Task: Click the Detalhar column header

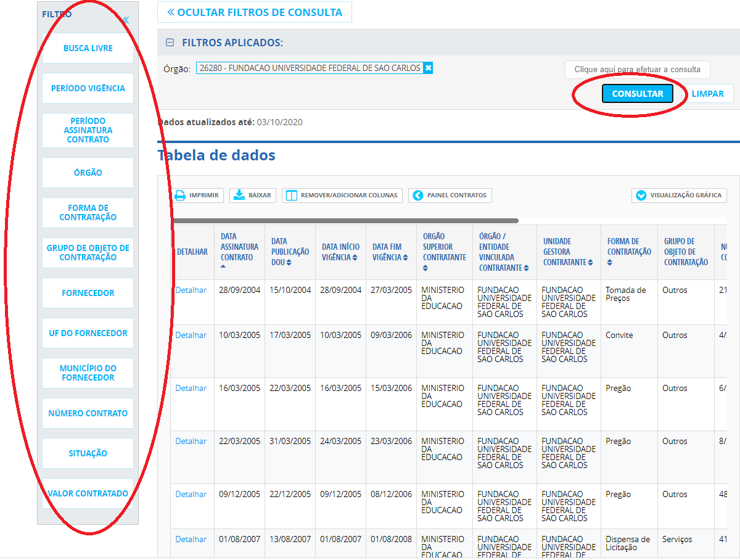Action: tap(192, 252)
